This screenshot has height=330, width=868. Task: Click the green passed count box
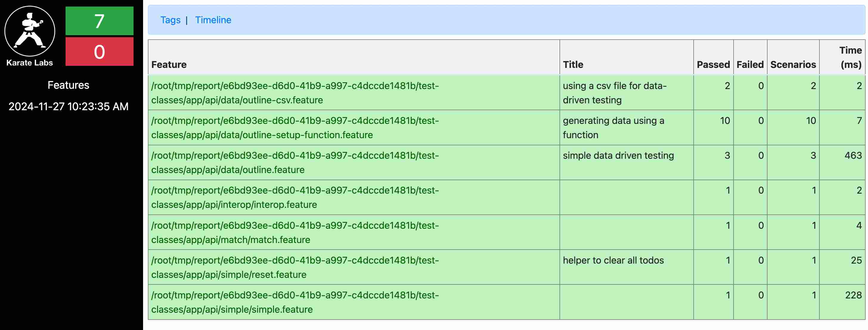tap(99, 21)
